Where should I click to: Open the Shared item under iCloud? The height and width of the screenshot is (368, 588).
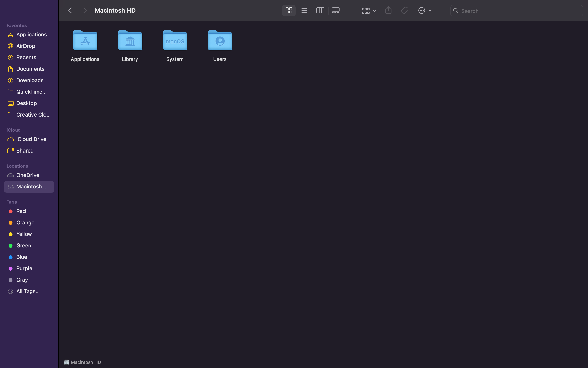(29, 151)
